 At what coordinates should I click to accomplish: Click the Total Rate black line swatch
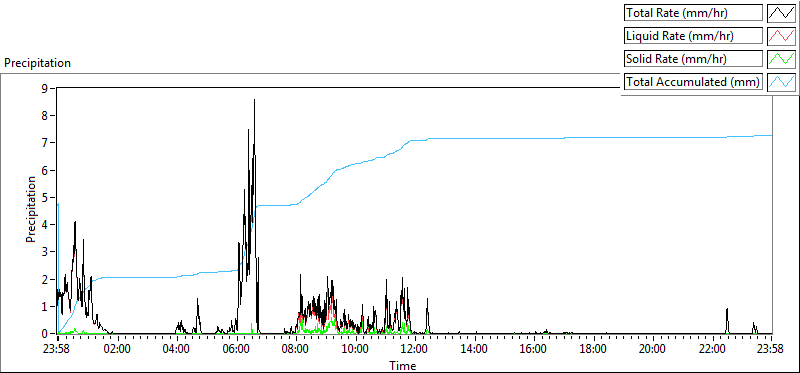[781, 13]
